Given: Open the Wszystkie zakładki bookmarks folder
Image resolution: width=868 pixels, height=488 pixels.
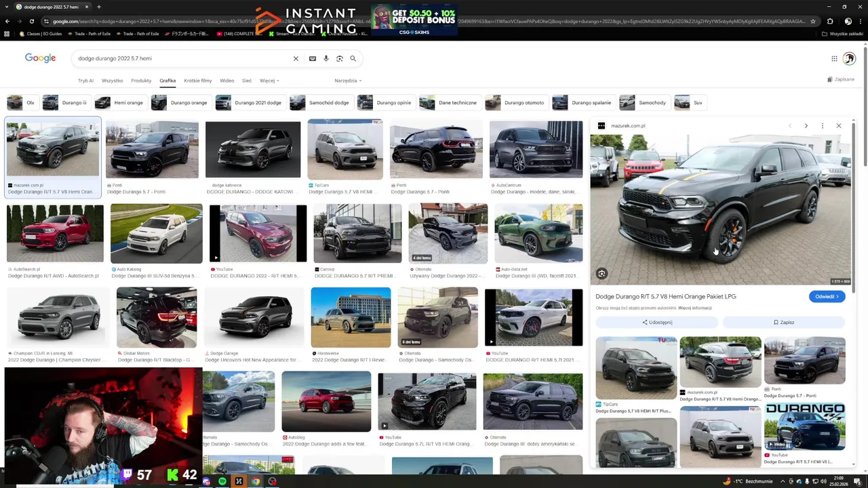Looking at the screenshot, I should point(843,33).
